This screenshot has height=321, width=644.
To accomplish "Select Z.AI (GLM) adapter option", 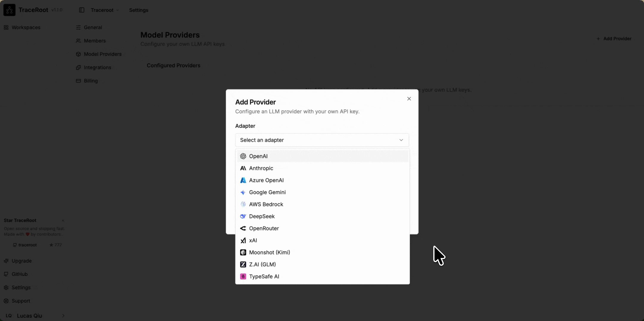I will [323, 265].
